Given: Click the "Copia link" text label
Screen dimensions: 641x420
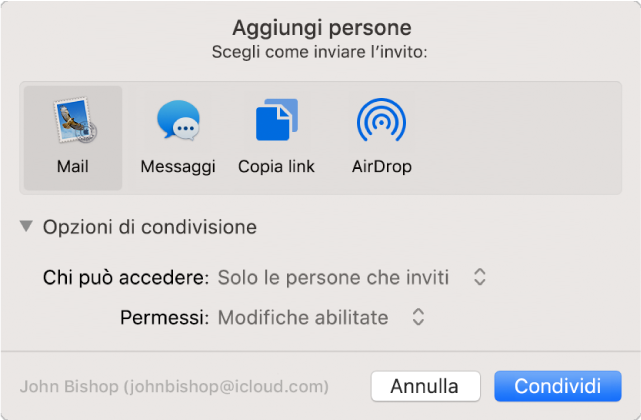Looking at the screenshot, I should click(276, 167).
